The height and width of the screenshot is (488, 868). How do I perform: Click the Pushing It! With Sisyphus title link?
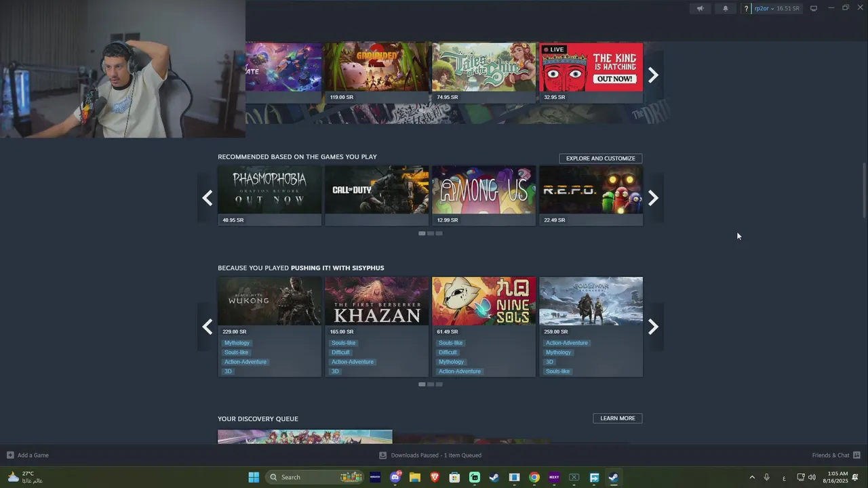coord(337,268)
